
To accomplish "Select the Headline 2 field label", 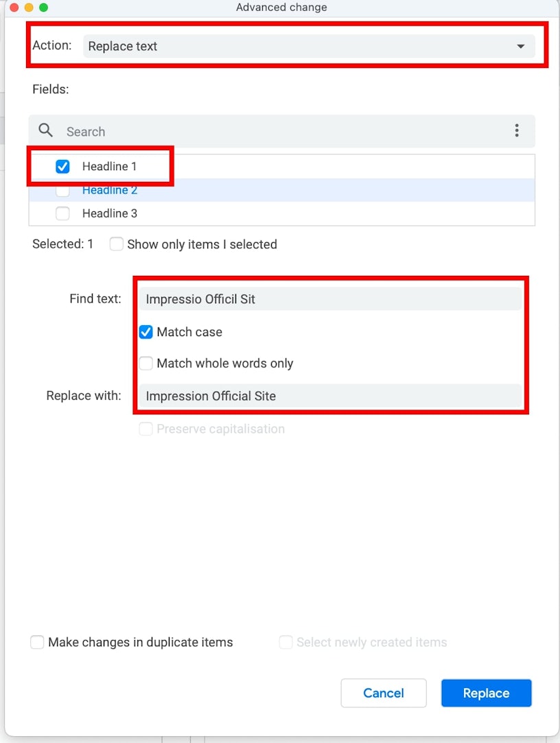I will click(110, 190).
